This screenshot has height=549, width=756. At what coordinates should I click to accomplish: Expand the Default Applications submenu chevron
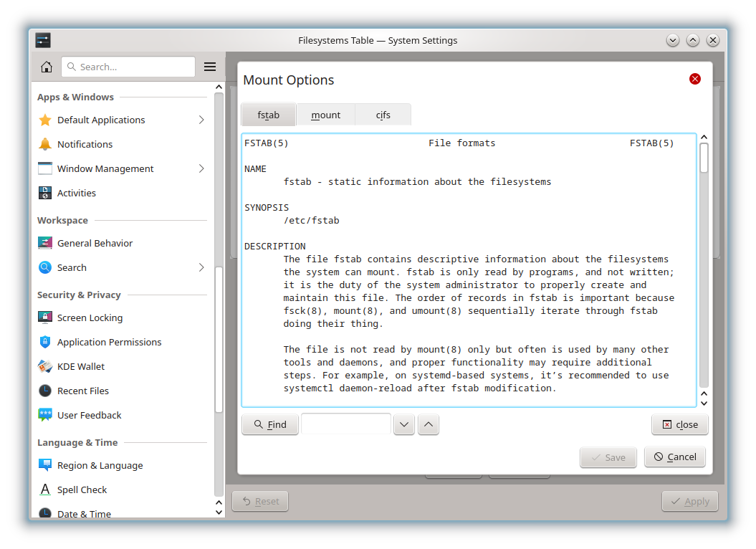[x=201, y=120]
